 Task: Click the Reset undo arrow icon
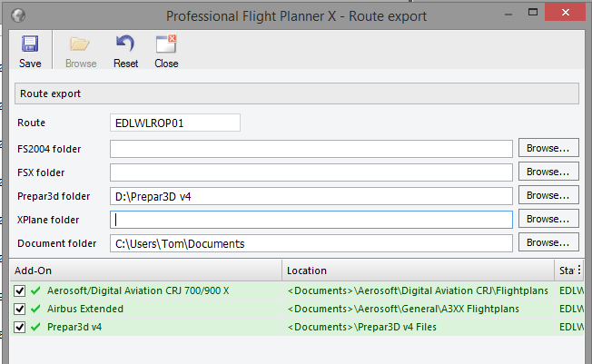125,44
